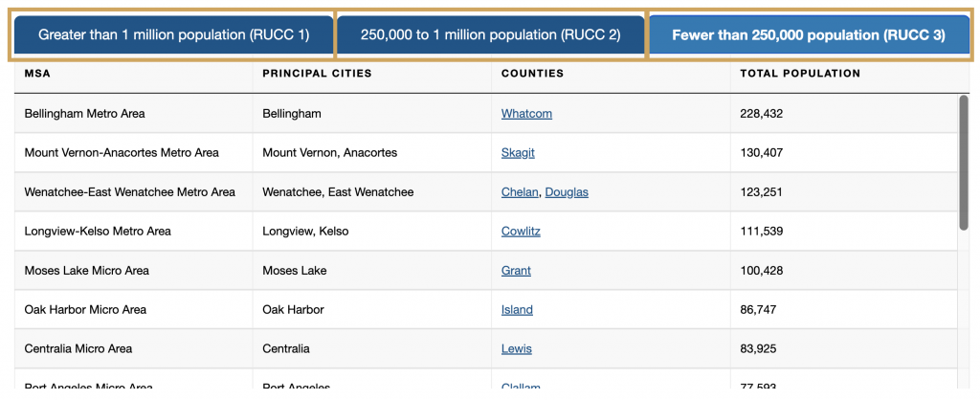Follow the Skagit county link

tap(518, 152)
